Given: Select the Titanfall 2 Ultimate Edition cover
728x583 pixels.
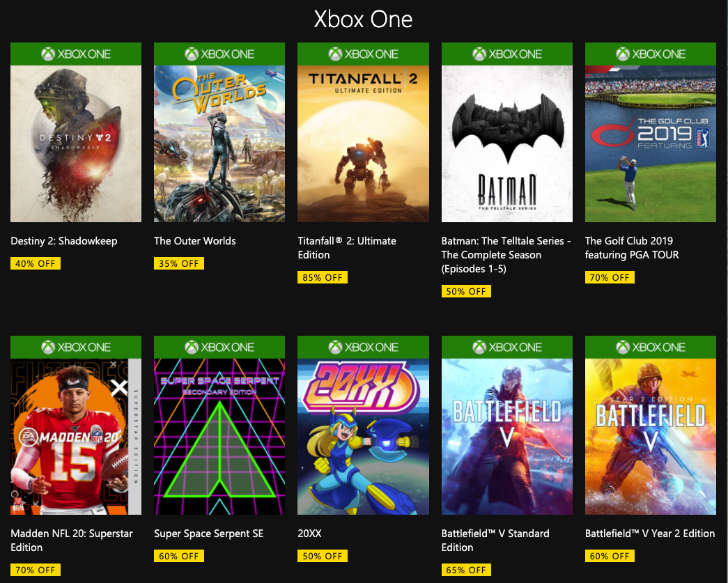Looking at the screenshot, I should (363, 143).
